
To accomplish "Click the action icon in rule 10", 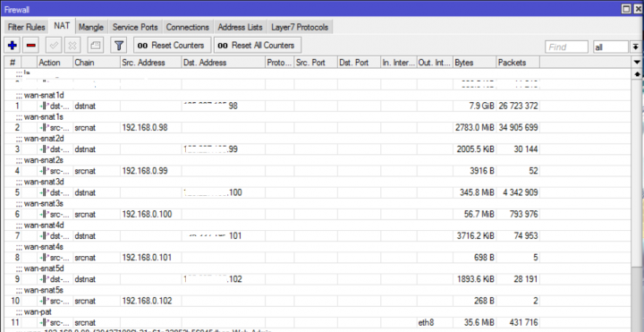I will [45, 302].
